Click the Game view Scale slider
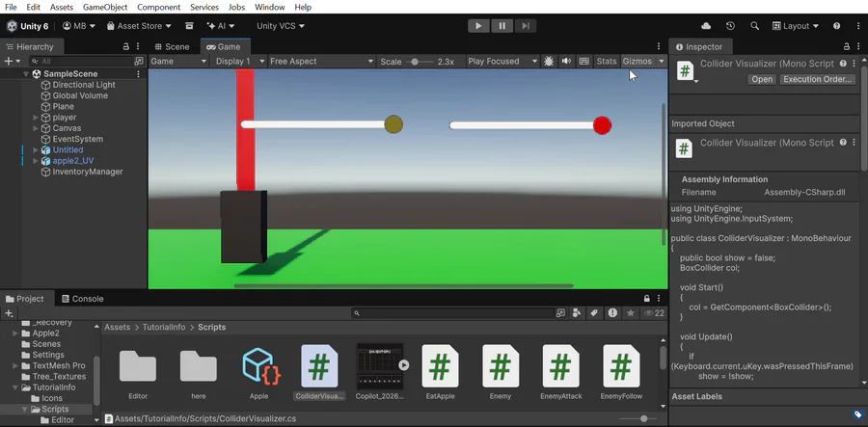 point(420,62)
